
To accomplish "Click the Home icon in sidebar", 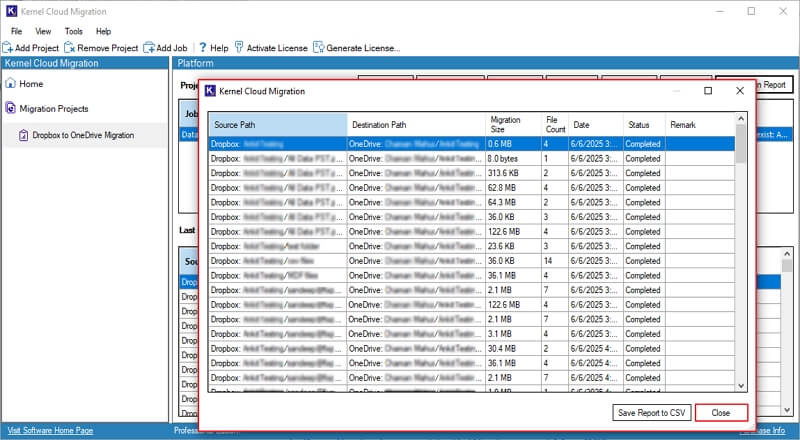I will point(10,83).
